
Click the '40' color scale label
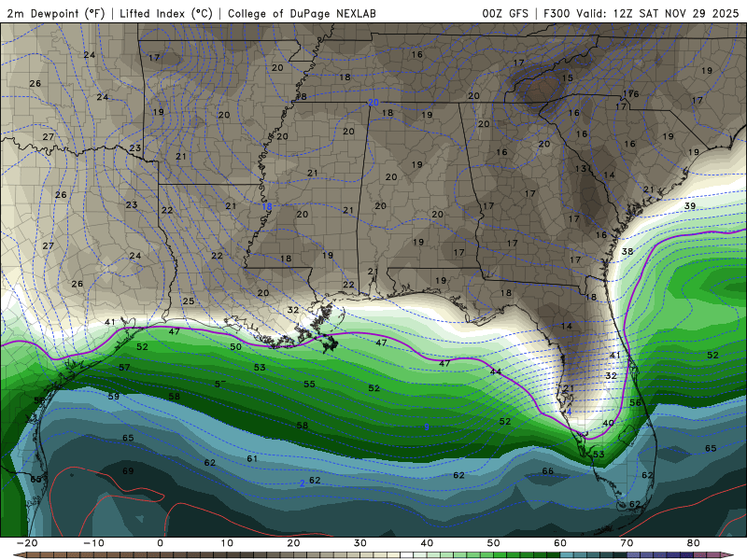click(x=427, y=543)
